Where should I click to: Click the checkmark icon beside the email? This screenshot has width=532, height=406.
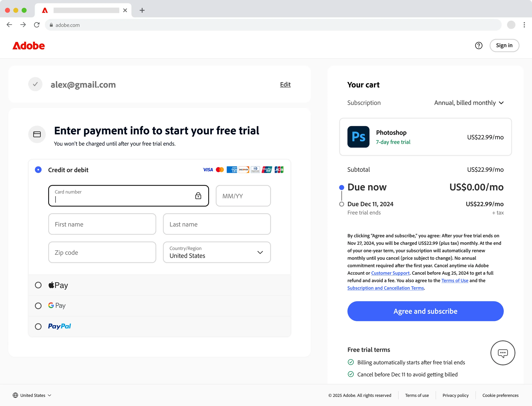(x=35, y=84)
